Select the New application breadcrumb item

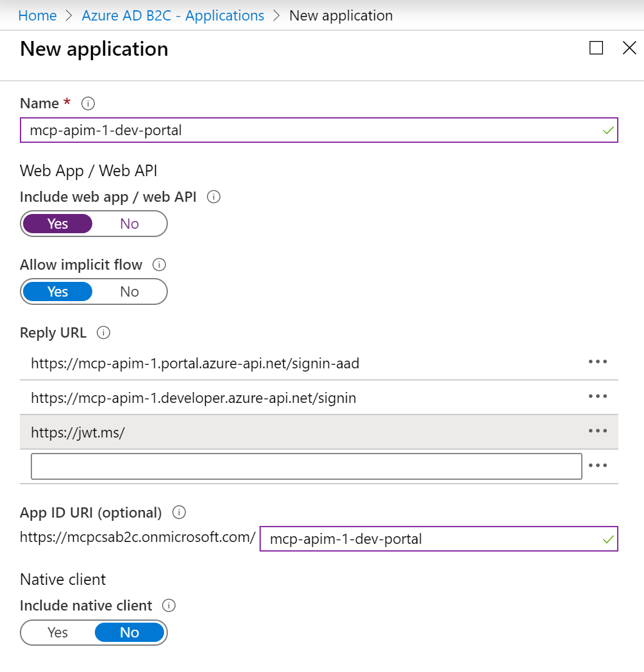point(341,15)
